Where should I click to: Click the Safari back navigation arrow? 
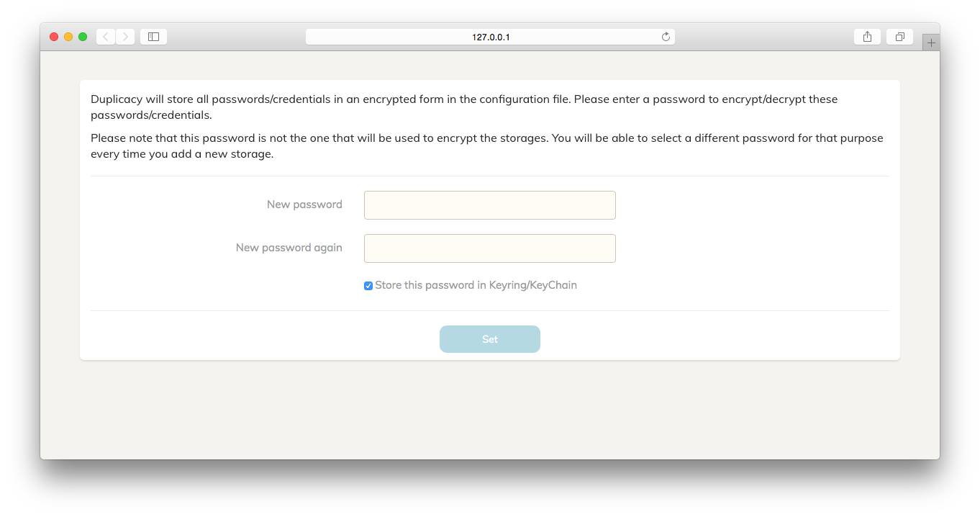pyautogui.click(x=106, y=37)
